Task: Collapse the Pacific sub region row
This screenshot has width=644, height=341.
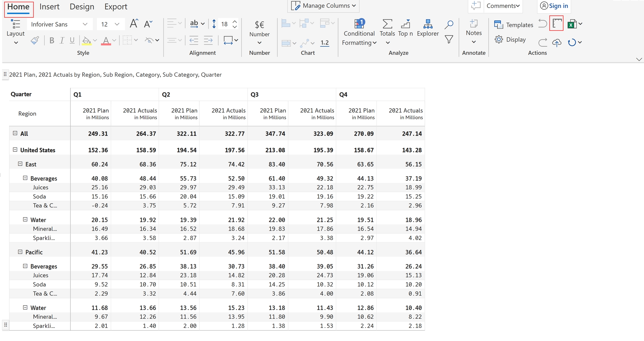Action: pyautogui.click(x=20, y=252)
